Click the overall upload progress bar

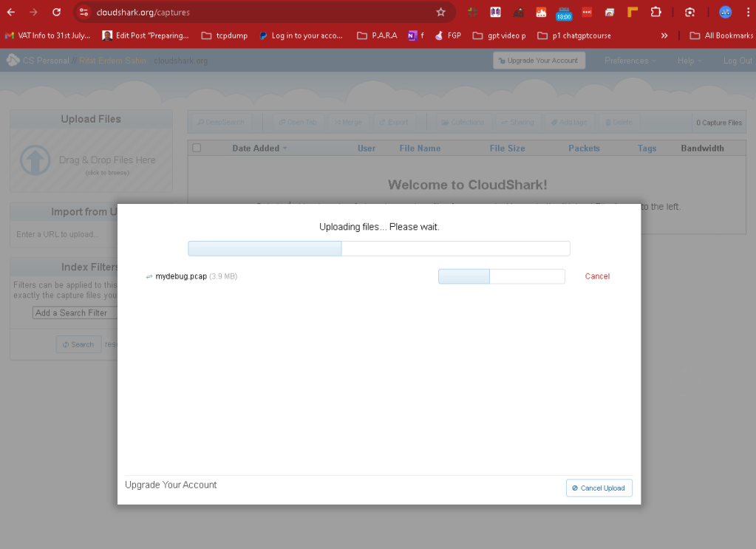pos(379,249)
